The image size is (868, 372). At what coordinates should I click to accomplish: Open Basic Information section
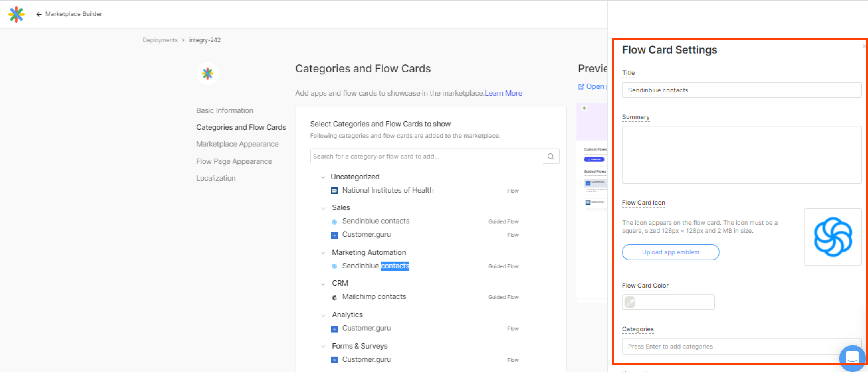coord(224,111)
